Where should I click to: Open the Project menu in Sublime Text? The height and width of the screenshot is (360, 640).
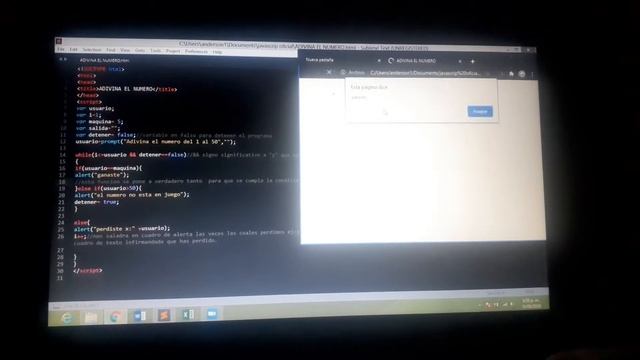pos(173,51)
